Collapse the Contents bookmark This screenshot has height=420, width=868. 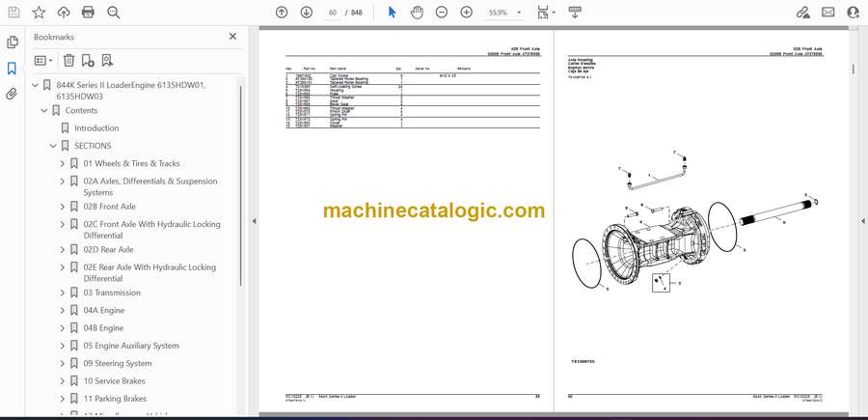click(x=44, y=111)
